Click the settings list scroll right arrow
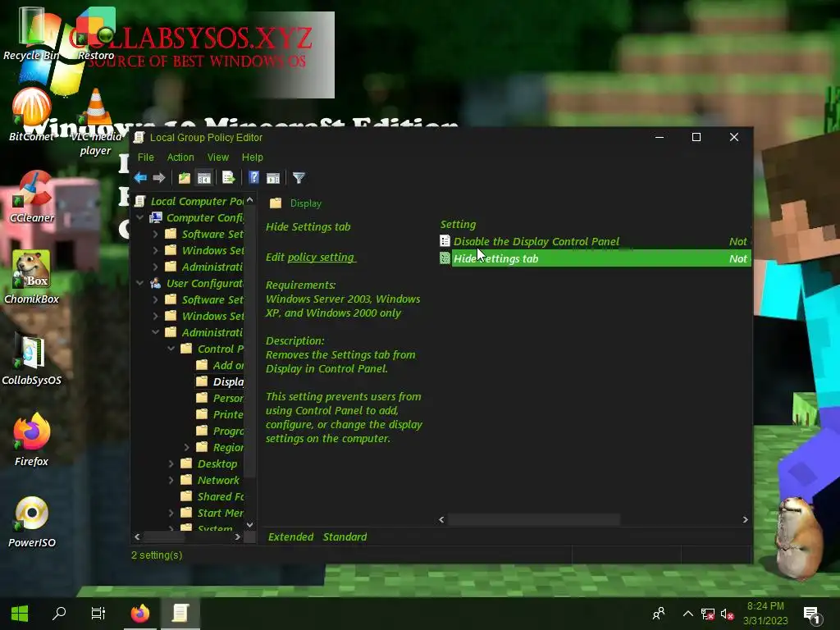 [x=745, y=519]
